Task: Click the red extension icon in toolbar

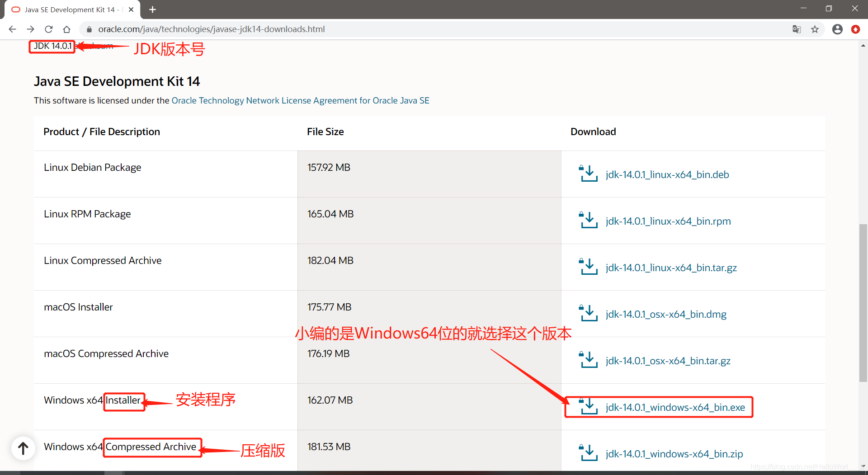Action: pos(855,29)
